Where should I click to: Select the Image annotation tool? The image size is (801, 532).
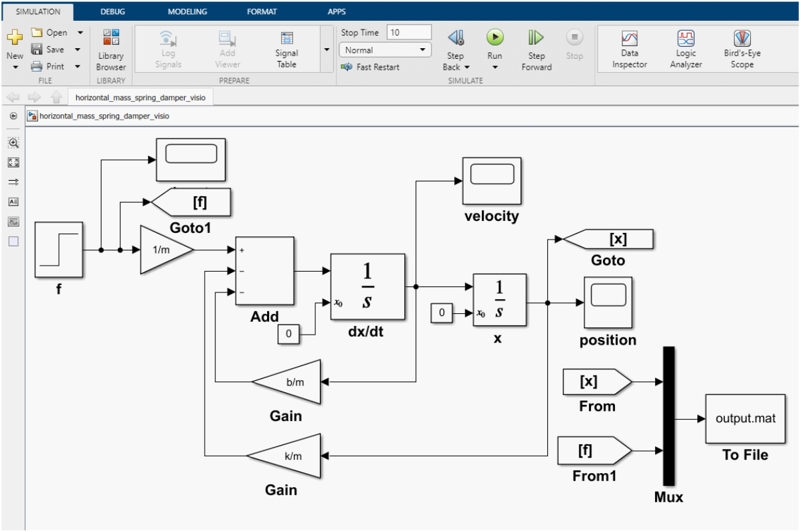point(13,221)
